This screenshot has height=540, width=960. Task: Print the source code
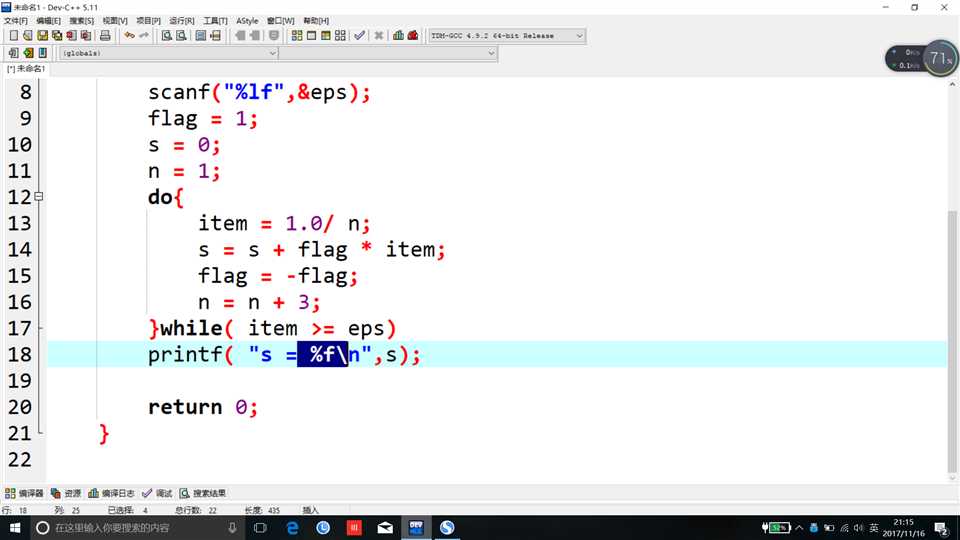tap(105, 36)
